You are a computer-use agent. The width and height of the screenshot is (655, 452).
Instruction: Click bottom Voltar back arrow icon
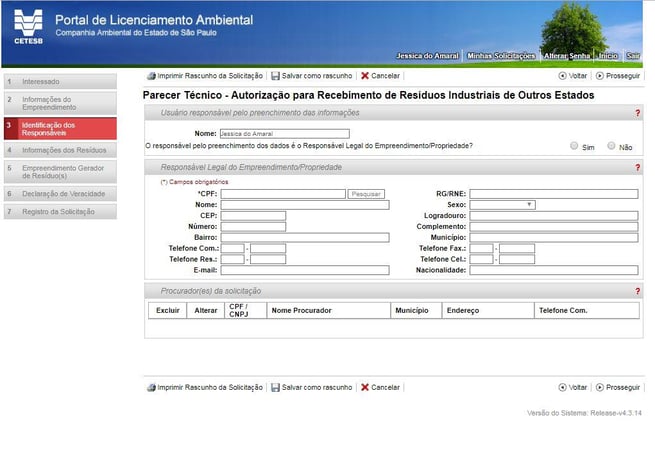point(563,388)
